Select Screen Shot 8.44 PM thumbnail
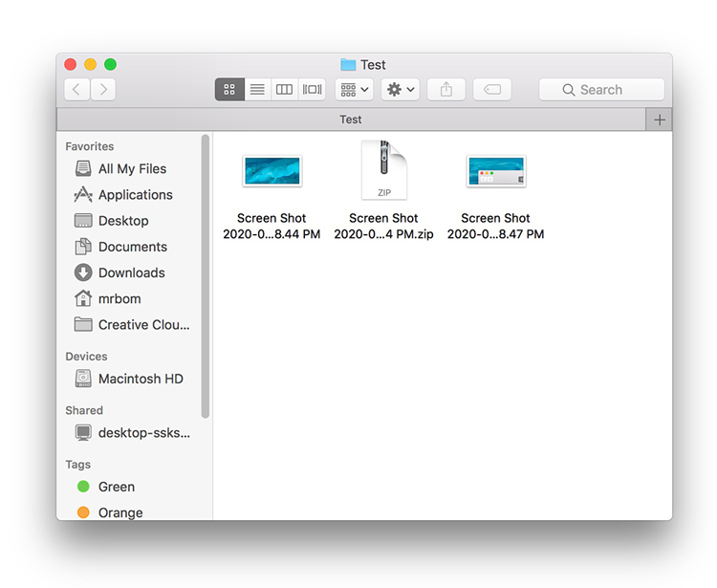Screen dimensions: 717x588 272,171
